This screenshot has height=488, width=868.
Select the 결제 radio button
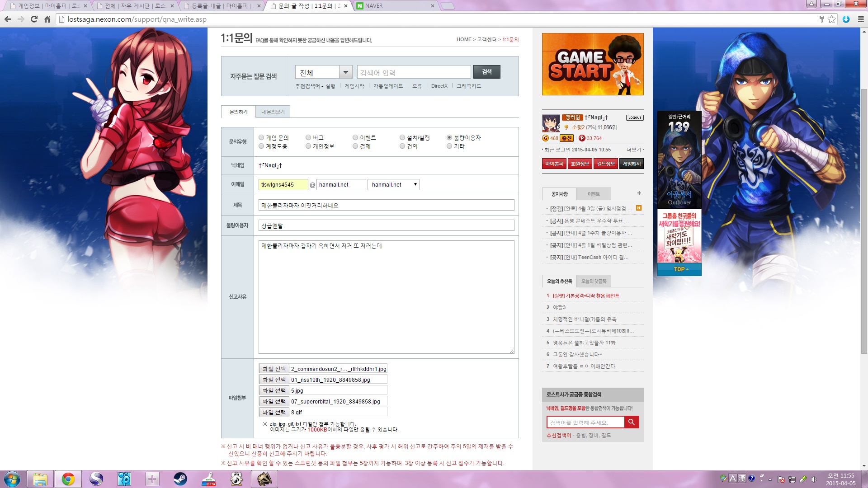355,146
